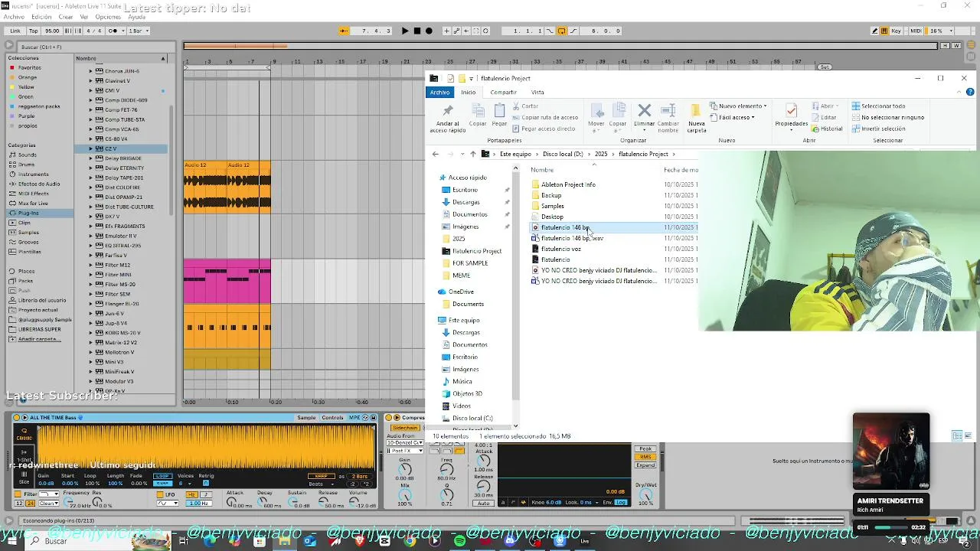Click the Ableton Link button
The width and height of the screenshot is (980, 551).
(x=15, y=31)
